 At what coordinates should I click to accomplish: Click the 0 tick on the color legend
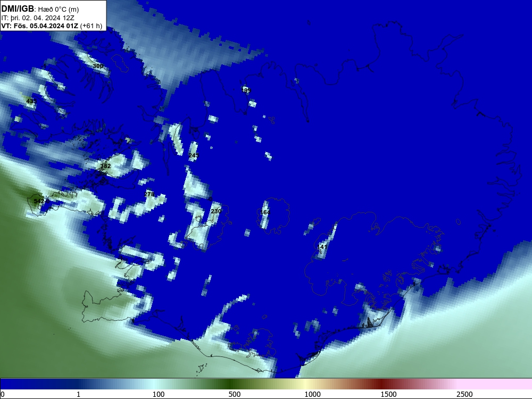(3, 394)
